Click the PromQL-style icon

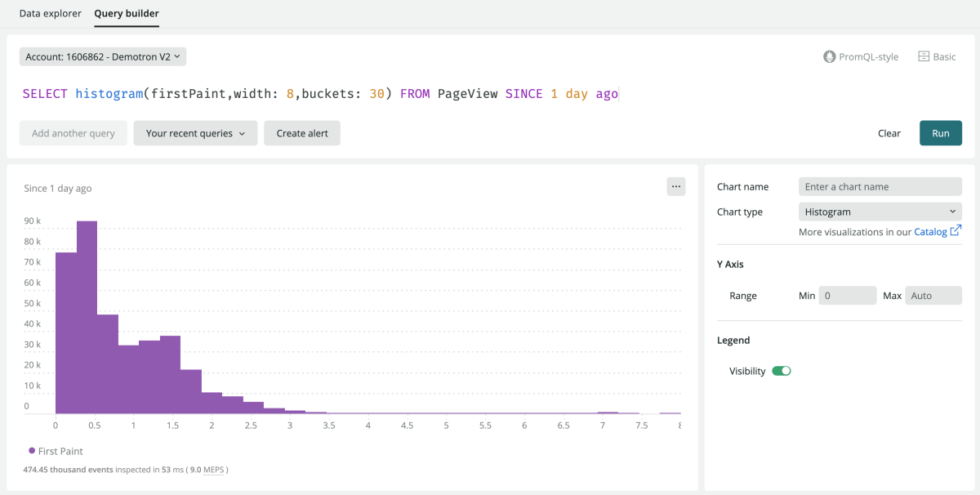click(830, 57)
